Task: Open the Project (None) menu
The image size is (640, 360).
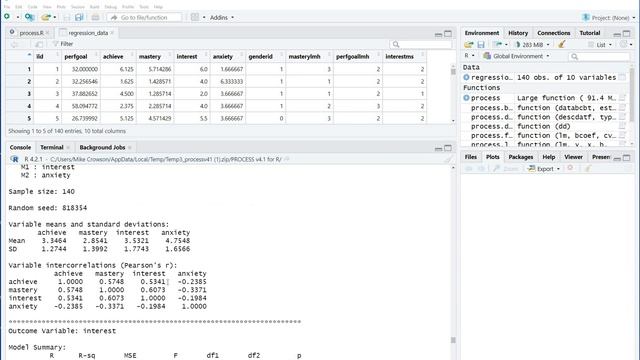Action: [609, 18]
